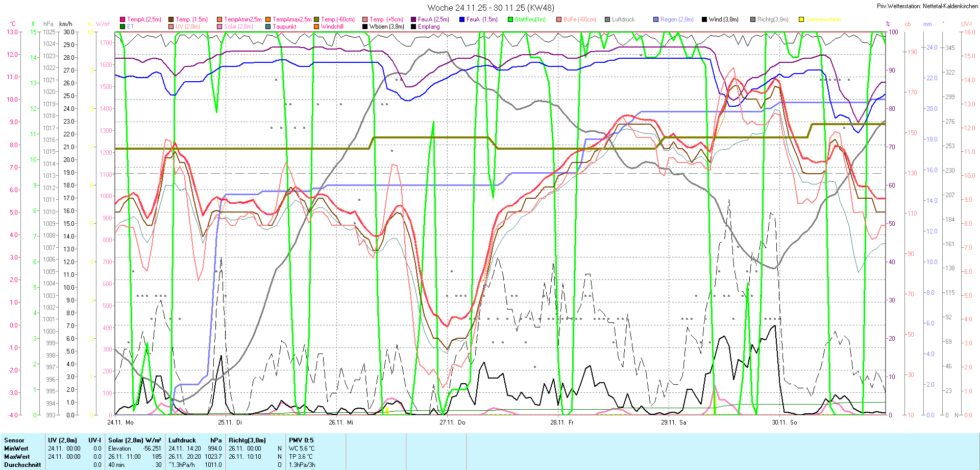The height and width of the screenshot is (470, 980).
Task: Click the chart title Woche 24.11.25 - 30.11.25
Action: click(491, 8)
